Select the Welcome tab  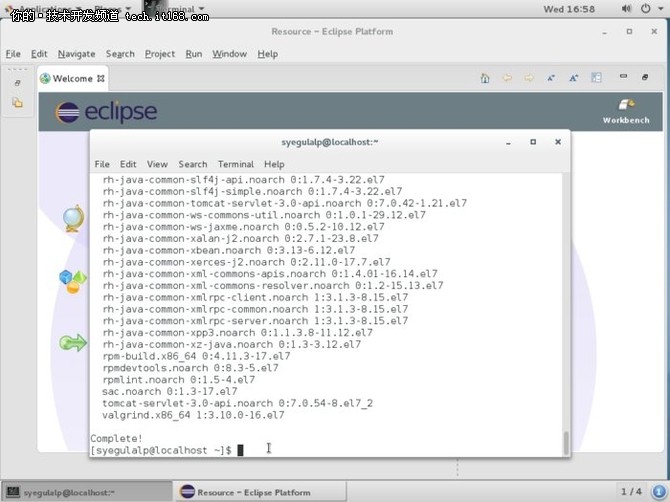click(72, 79)
